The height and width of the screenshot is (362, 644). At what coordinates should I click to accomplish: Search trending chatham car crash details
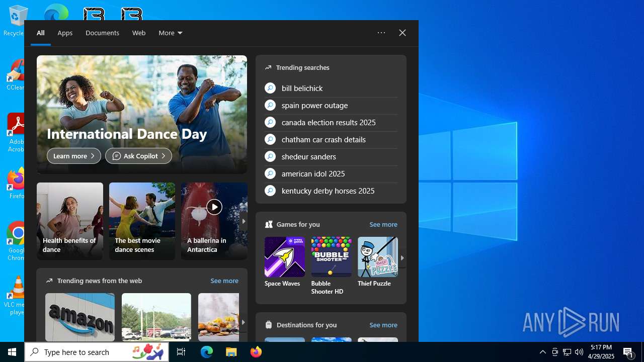pyautogui.click(x=331, y=139)
